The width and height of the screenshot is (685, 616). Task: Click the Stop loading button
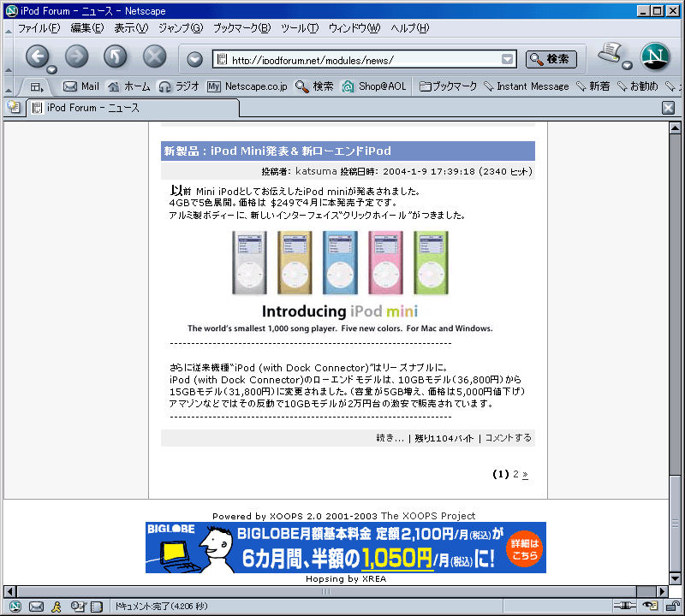click(155, 56)
